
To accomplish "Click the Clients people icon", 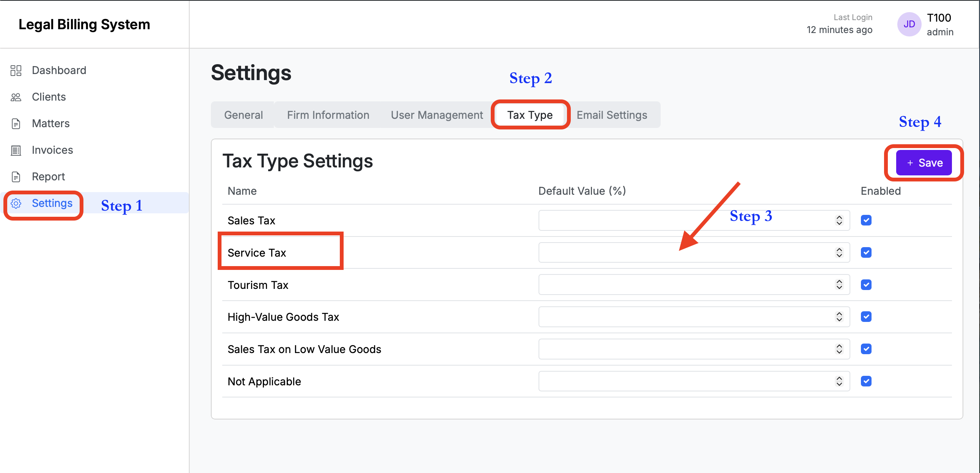I will click(x=16, y=97).
